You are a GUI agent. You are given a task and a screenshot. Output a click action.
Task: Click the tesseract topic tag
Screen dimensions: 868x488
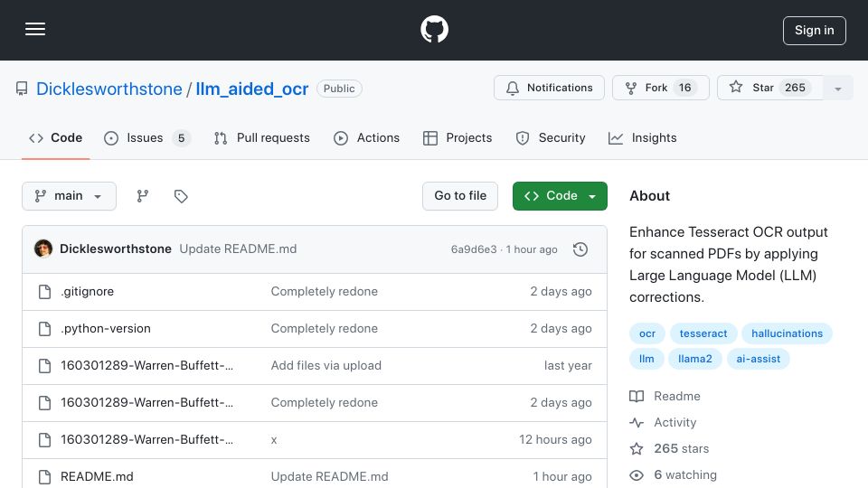click(x=703, y=333)
